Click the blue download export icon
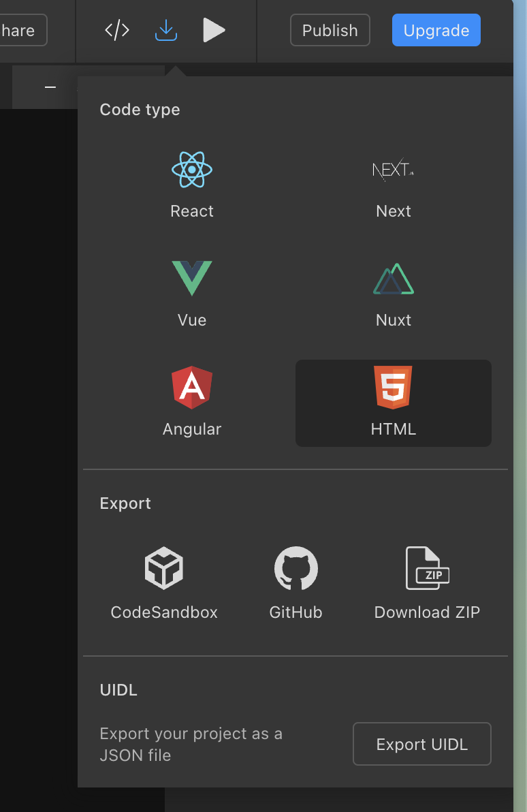The image size is (527, 812). pos(165,30)
